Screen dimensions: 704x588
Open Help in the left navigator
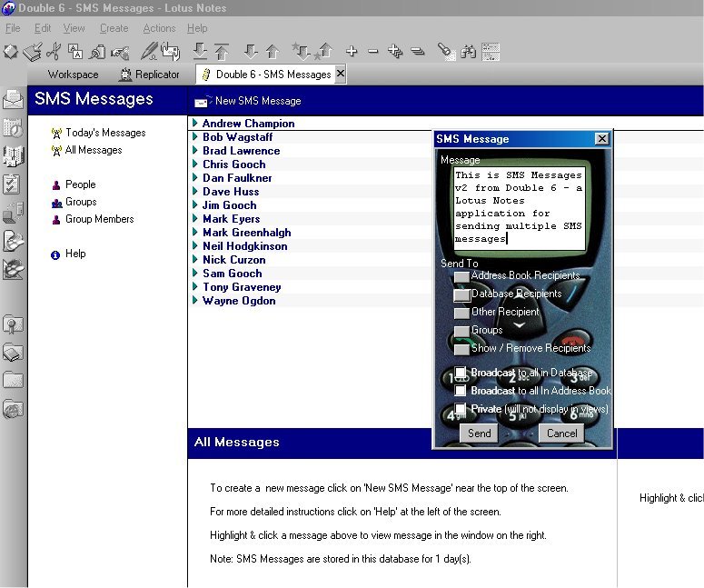pos(69,254)
